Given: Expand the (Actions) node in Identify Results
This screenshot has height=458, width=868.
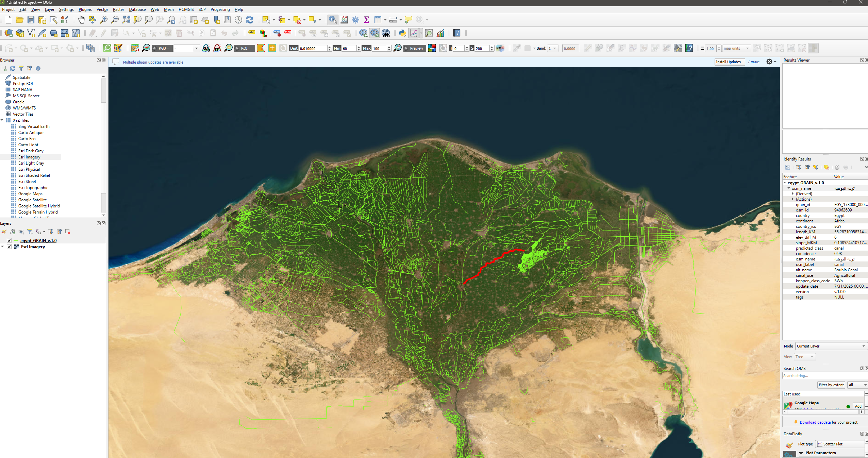Looking at the screenshot, I should point(793,199).
